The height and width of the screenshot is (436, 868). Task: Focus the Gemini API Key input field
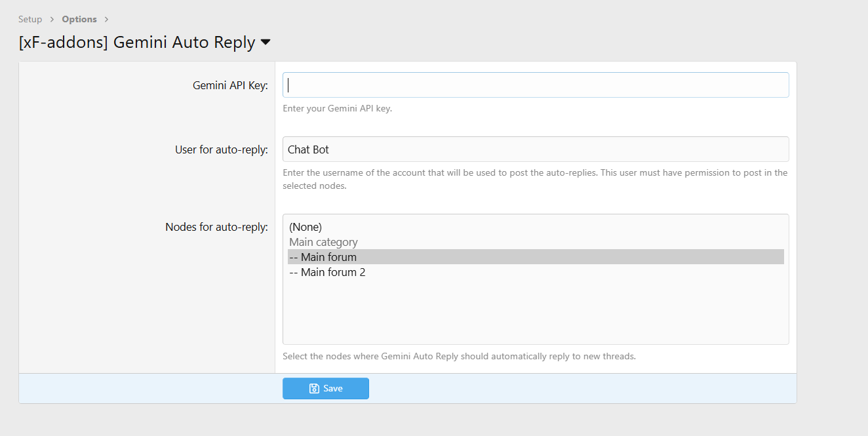click(535, 85)
